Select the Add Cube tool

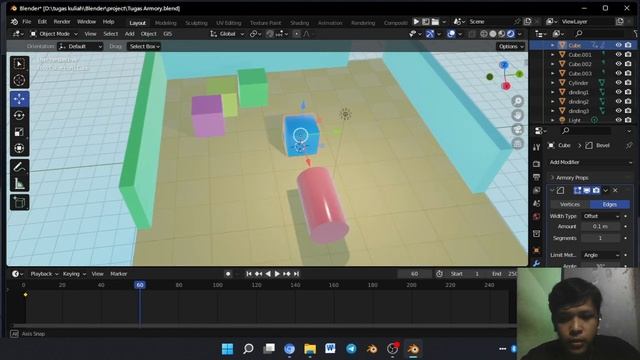pyautogui.click(x=19, y=202)
